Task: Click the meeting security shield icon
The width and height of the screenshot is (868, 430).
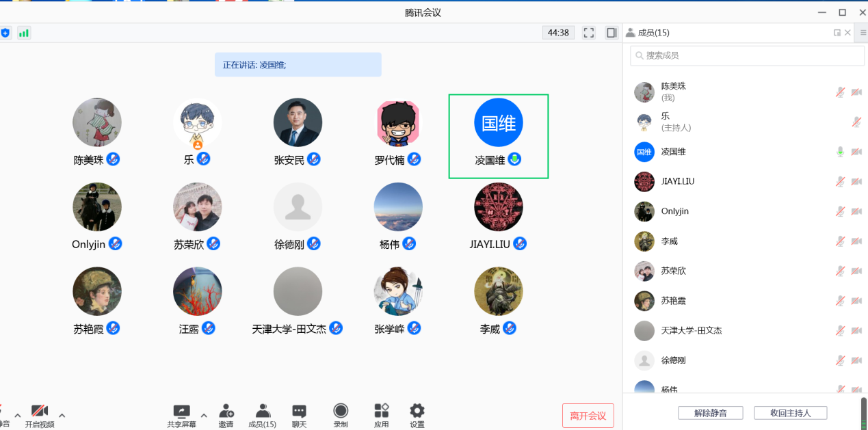Action: (x=5, y=32)
